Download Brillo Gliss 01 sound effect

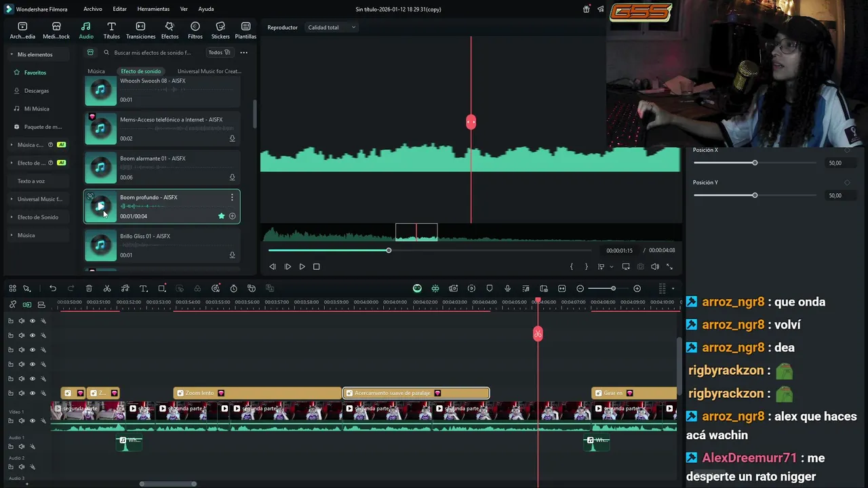click(x=232, y=256)
